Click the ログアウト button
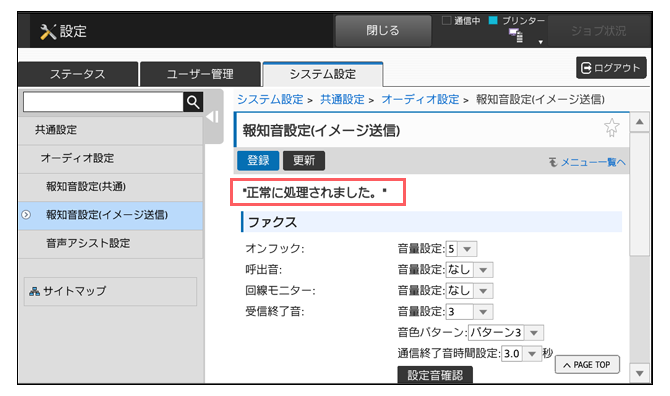The height and width of the screenshot is (396, 670). pyautogui.click(x=611, y=67)
